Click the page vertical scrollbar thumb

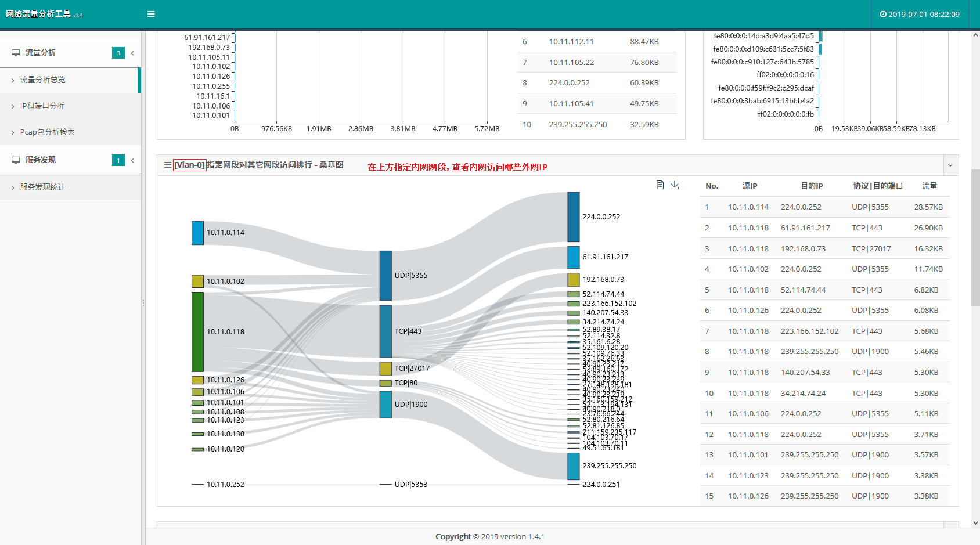pyautogui.click(x=975, y=238)
